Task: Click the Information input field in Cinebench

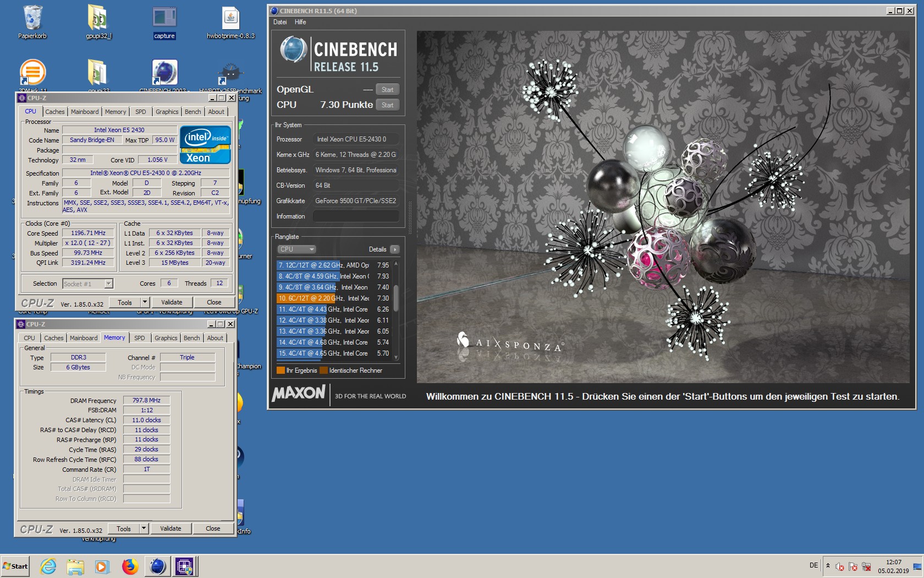Action: point(356,216)
